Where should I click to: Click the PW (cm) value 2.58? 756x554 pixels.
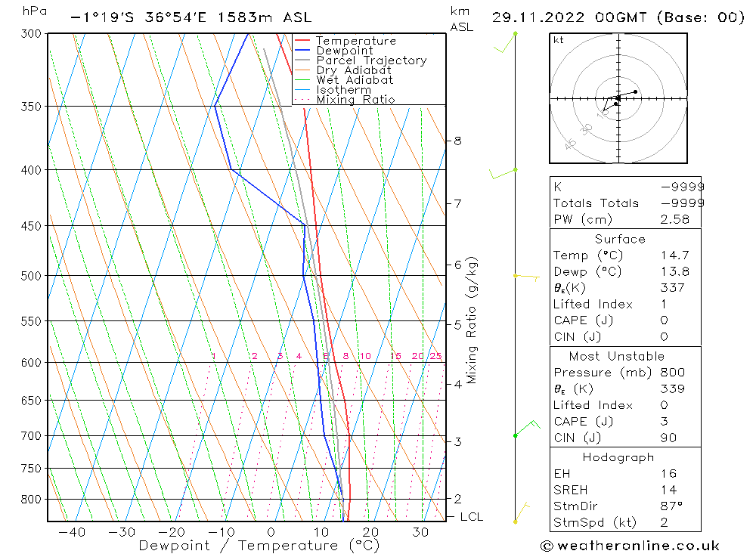click(674, 219)
